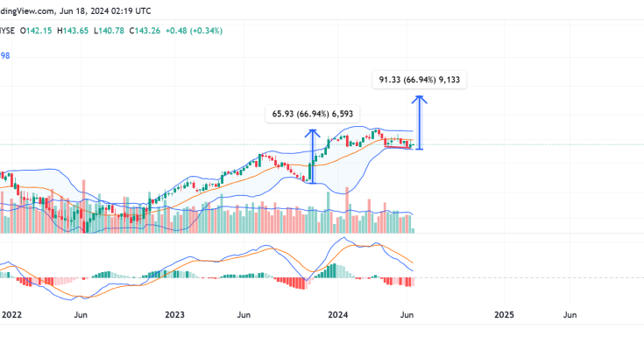The width and height of the screenshot is (644, 350).
Task: Click the 2022 label on the time axis
Action: pos(12,312)
